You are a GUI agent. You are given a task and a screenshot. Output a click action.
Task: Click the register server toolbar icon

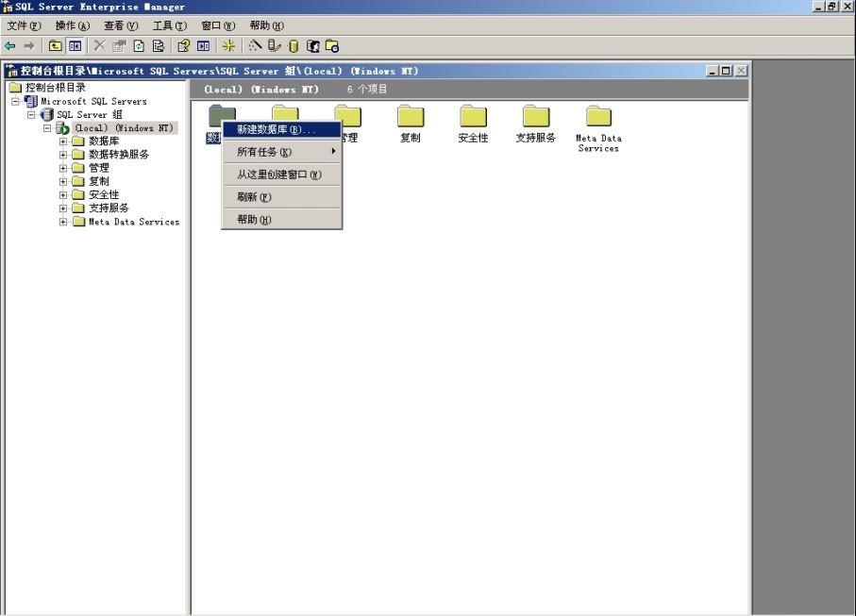(274, 46)
